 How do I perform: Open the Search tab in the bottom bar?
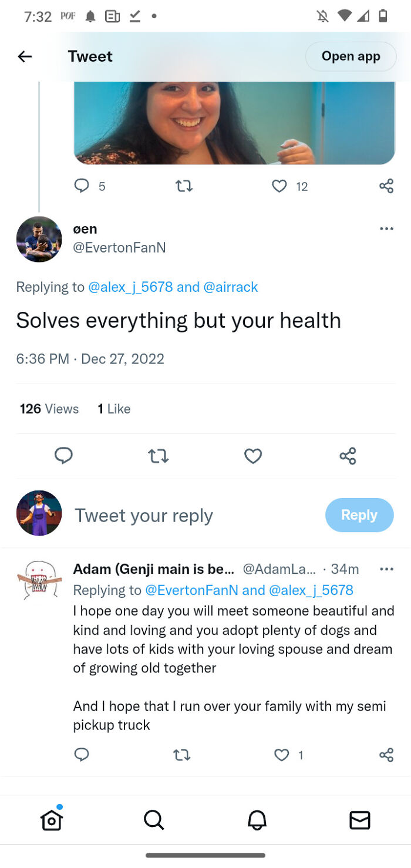coord(154,820)
